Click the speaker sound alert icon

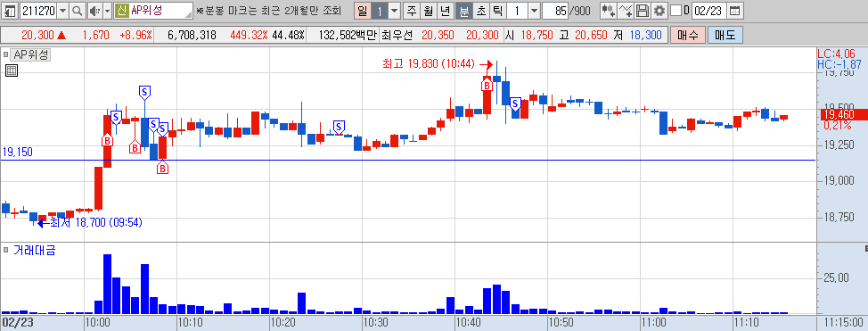94,11
